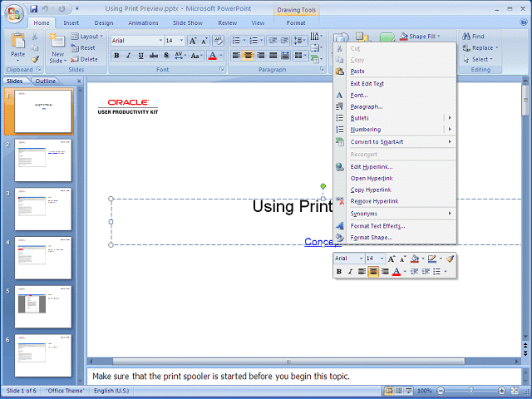Click the Paste clipboard icon in ribbon
The height and width of the screenshot is (399, 532).
(17, 42)
